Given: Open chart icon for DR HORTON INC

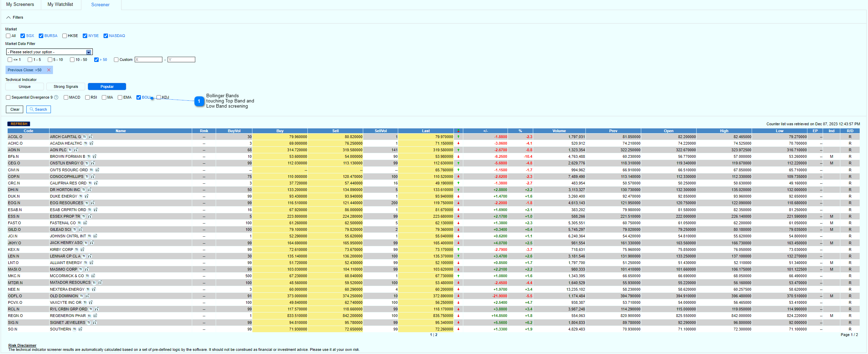Looking at the screenshot, I should (x=89, y=190).
